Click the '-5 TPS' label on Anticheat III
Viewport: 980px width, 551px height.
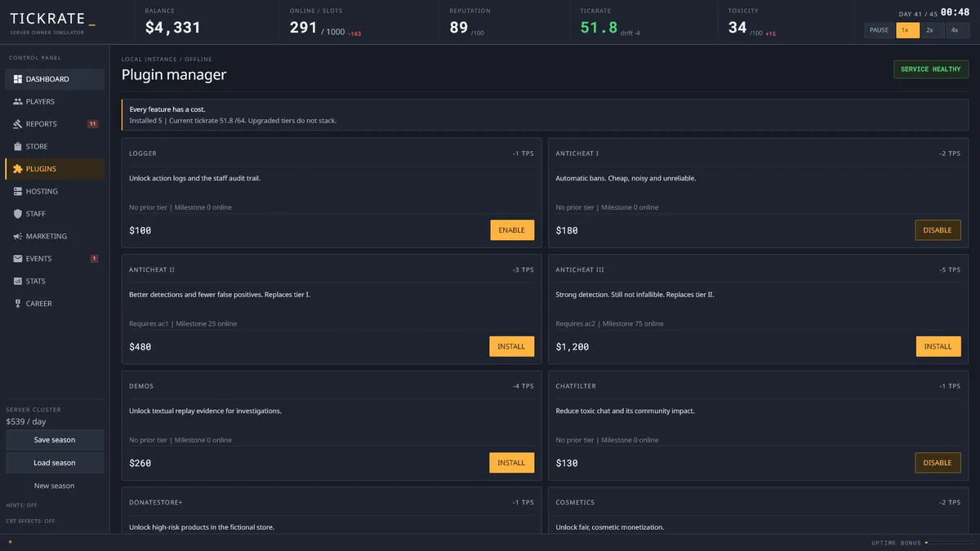[x=949, y=269]
